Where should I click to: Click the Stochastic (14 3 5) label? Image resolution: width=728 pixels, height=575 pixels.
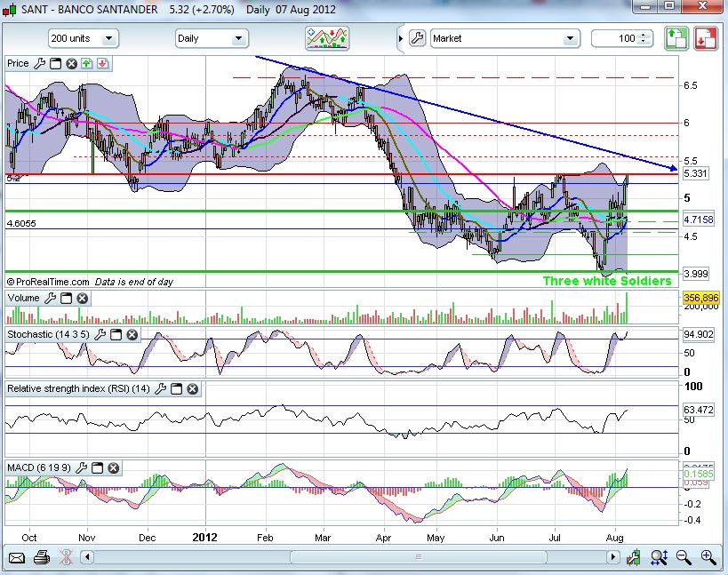point(48,334)
